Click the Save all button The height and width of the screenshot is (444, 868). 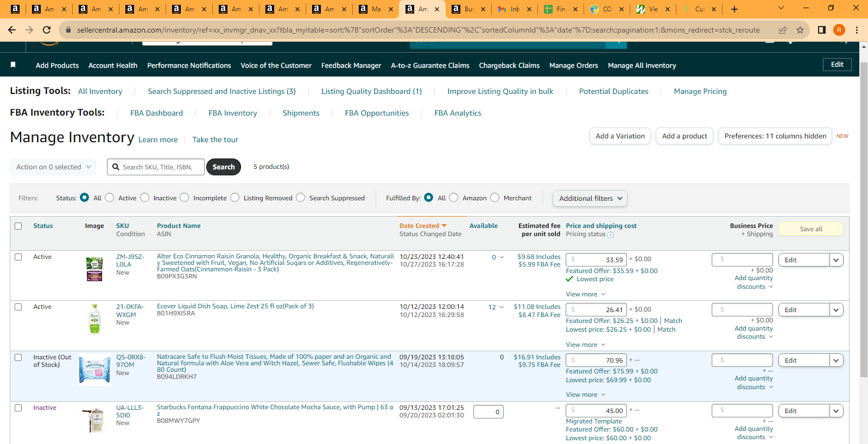811,229
